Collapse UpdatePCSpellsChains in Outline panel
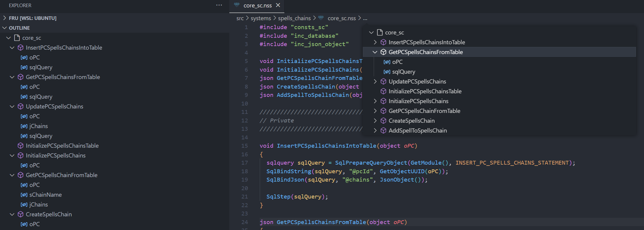The height and width of the screenshot is (230, 644). coord(12,106)
